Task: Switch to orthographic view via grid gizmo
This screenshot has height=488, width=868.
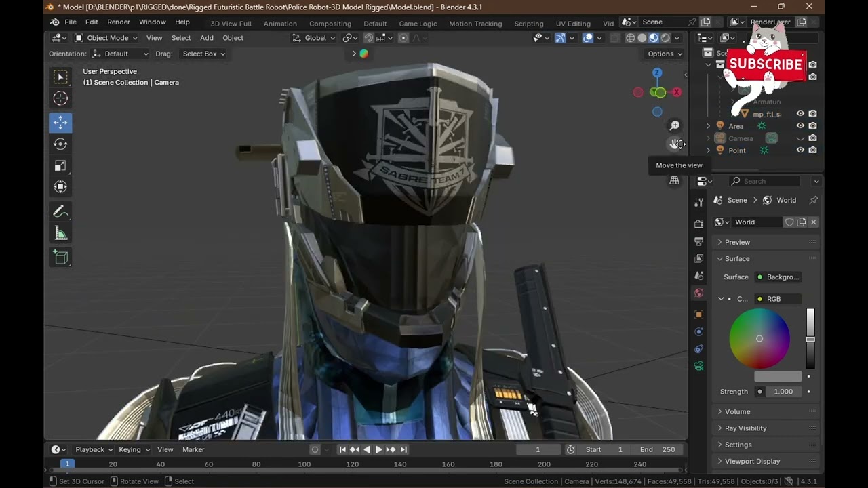Action: click(675, 180)
